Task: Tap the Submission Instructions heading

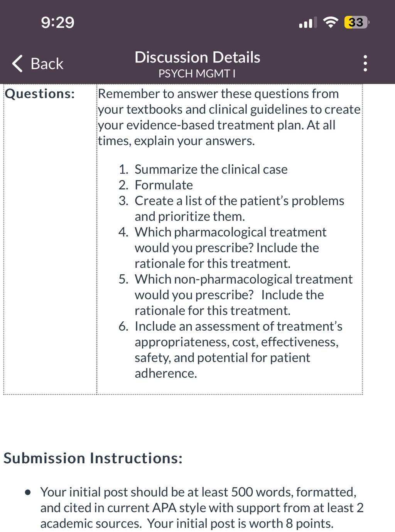Action: 93,458
